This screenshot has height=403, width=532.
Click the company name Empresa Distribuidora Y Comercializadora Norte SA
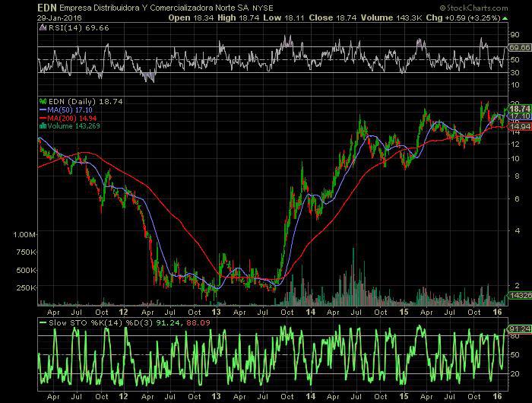154,8
